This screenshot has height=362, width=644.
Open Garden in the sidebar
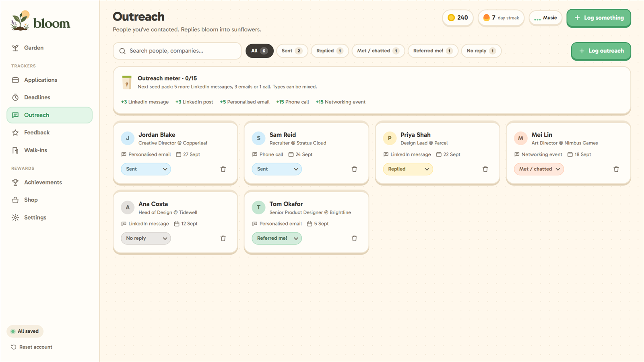click(x=50, y=48)
